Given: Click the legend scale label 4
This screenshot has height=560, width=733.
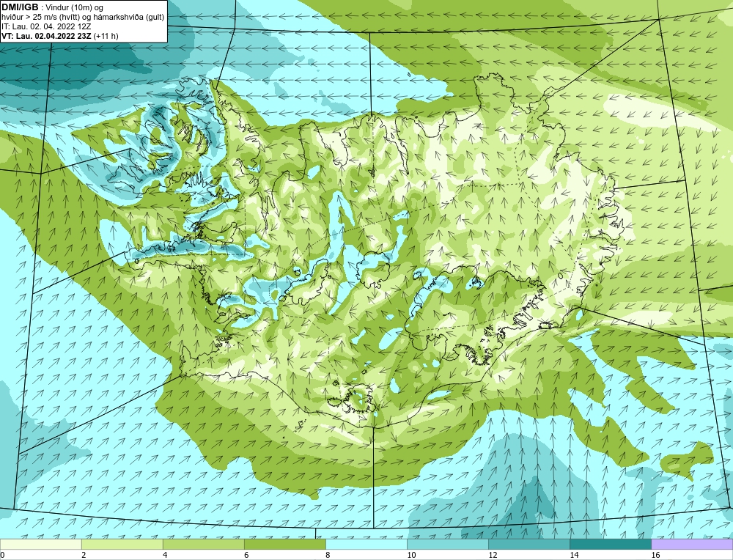Looking at the screenshot, I should [x=165, y=555].
